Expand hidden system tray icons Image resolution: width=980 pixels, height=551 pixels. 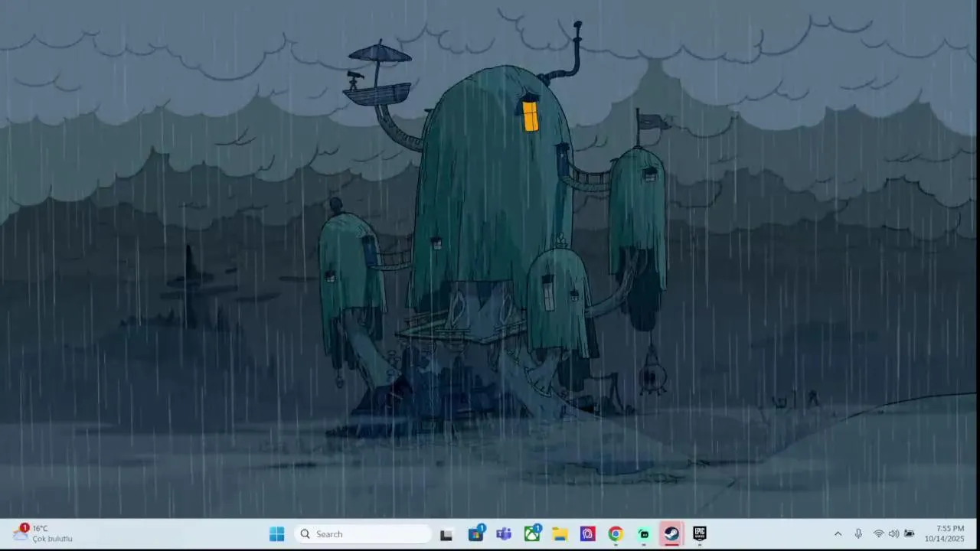(838, 534)
